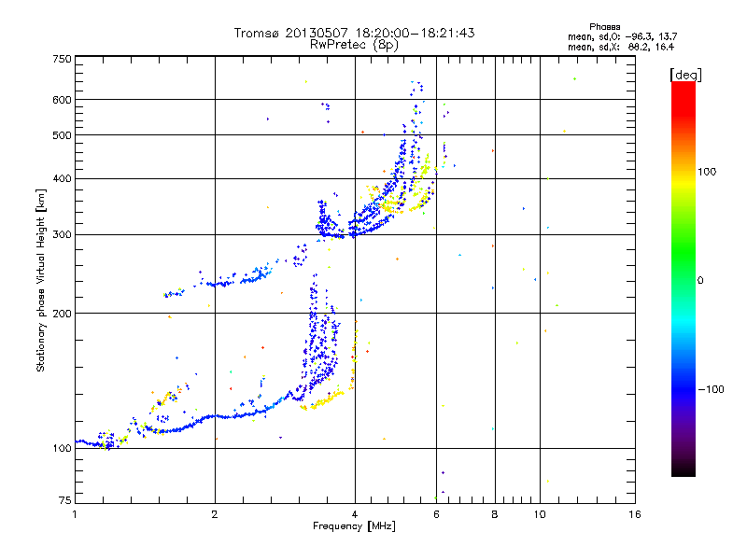Image resolution: width=747 pixels, height=560 pixels.
Task: Click the 2 MHz tick label
Action: pyautogui.click(x=215, y=514)
